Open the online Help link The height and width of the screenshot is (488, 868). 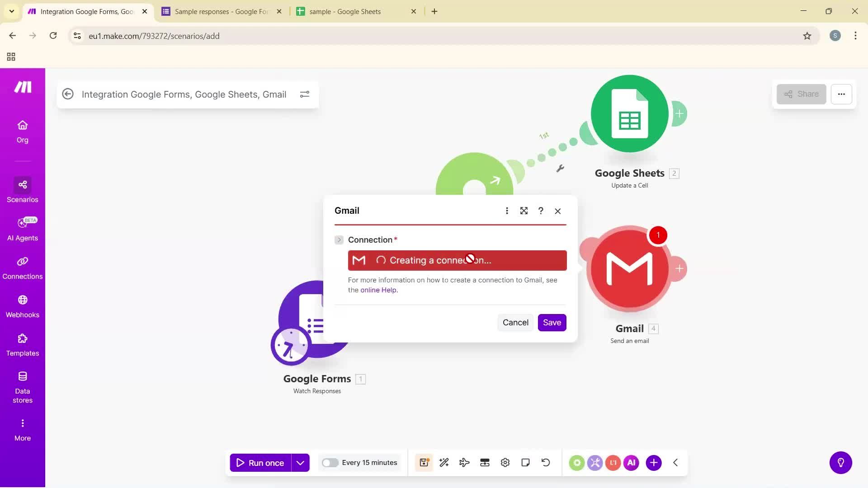(378, 290)
